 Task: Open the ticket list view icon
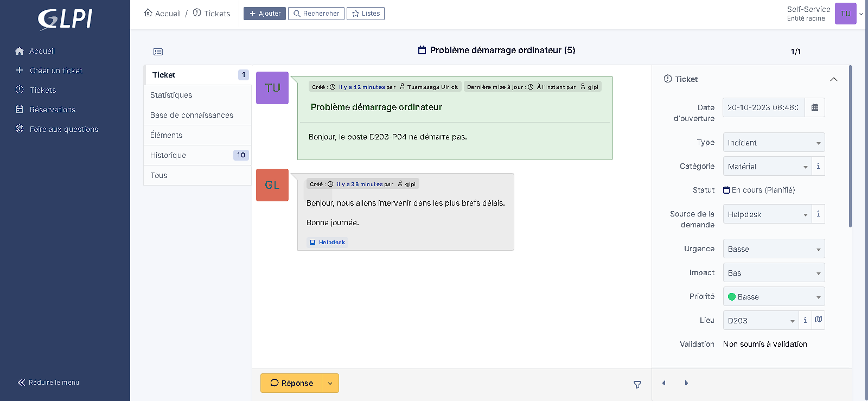[158, 52]
